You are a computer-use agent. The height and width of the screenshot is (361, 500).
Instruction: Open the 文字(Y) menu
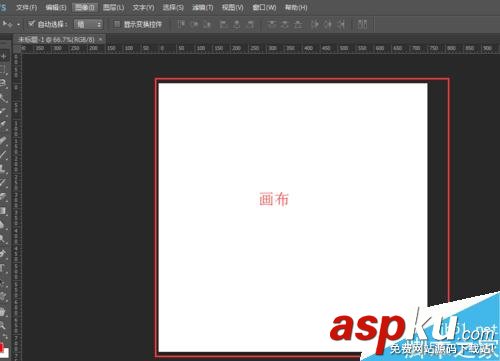pos(143,7)
